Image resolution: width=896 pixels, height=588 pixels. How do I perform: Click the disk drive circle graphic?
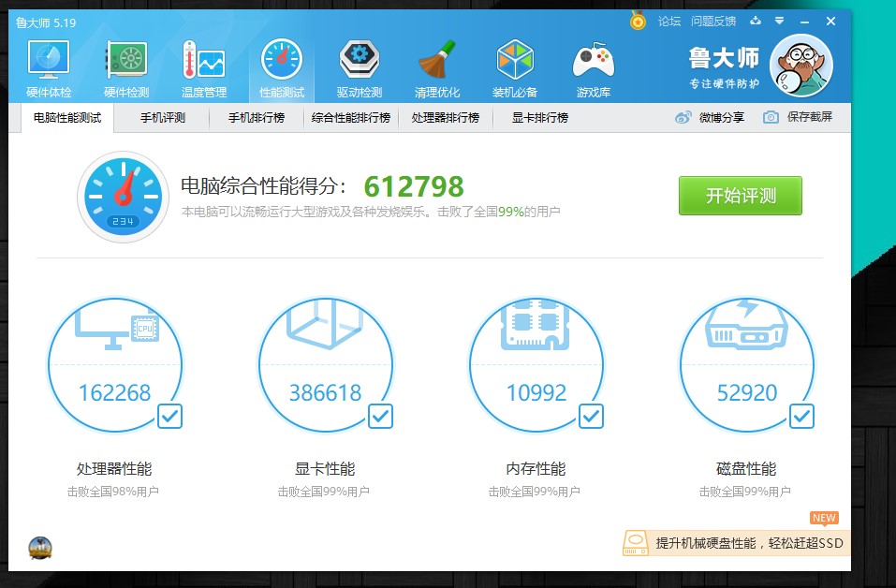coord(747,364)
